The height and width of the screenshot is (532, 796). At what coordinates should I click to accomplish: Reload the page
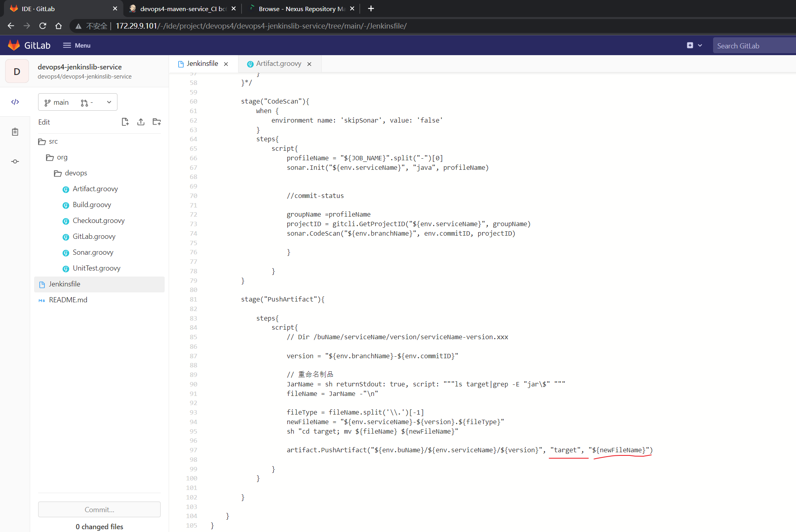coord(43,26)
